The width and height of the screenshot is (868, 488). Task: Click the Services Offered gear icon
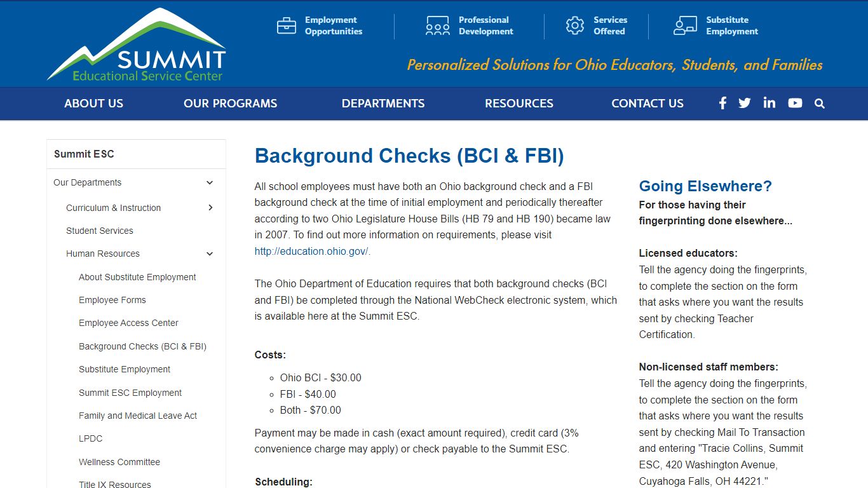575,26
